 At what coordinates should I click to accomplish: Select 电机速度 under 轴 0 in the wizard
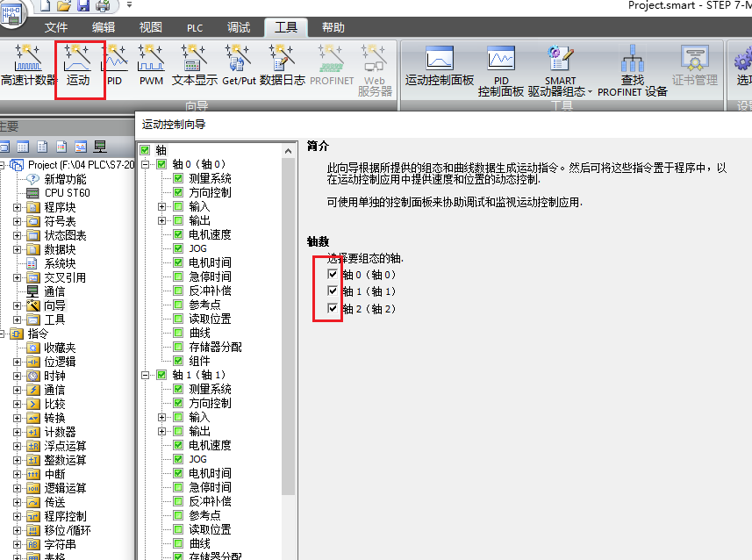tap(210, 234)
